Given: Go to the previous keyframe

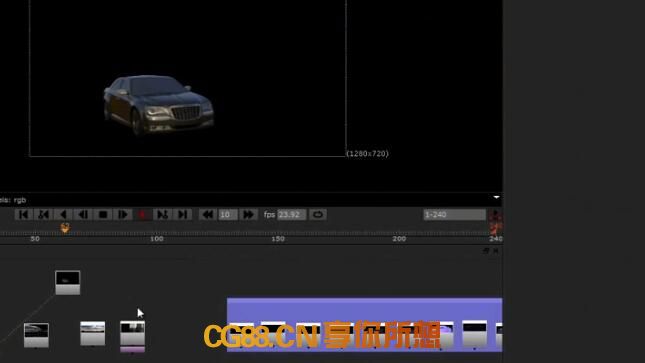Looking at the screenshot, I should 44,214.
